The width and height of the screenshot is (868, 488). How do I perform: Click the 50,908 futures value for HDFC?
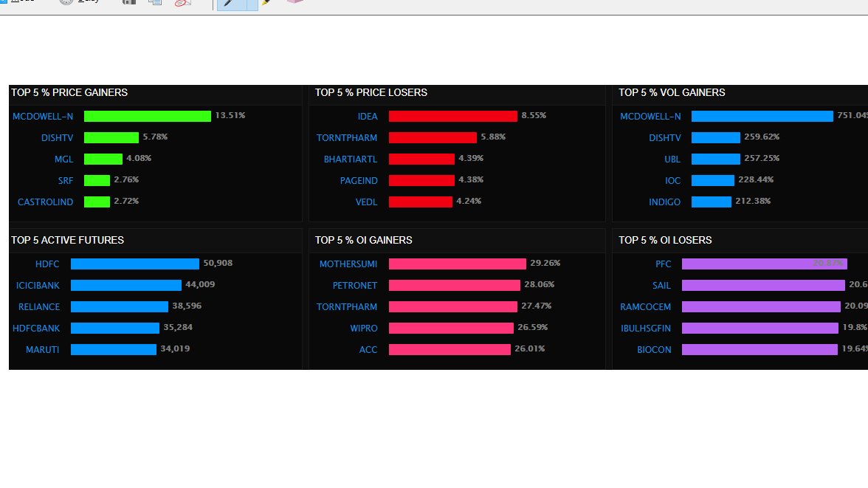pos(218,263)
